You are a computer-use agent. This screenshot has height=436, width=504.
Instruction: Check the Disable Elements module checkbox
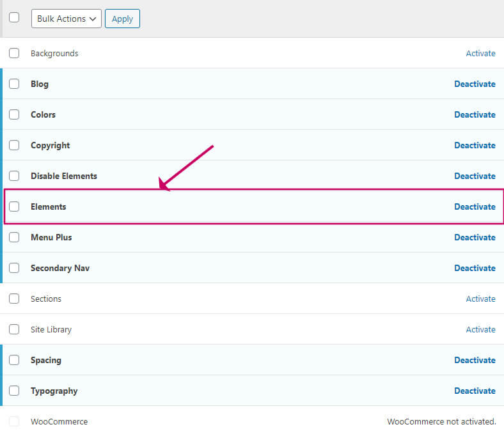tap(14, 176)
